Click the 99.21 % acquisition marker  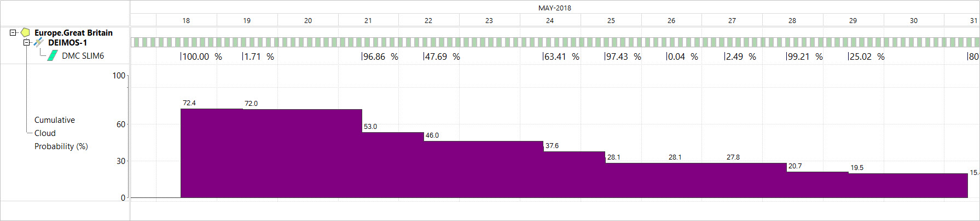[x=804, y=56]
